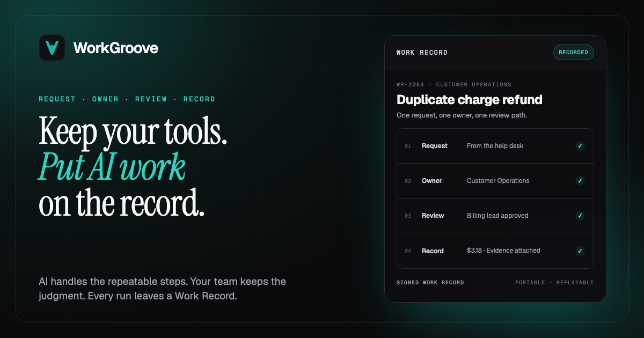This screenshot has width=644, height=338.
Task: Click 'WR-2084 · CUSTOMER OPERATIONS' label
Action: point(454,84)
